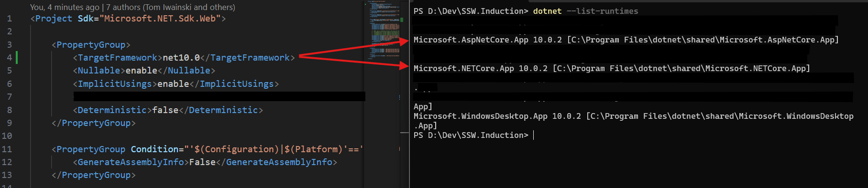Click the '7 authors (Tom Iwainski and others)' CodeLens
The width and height of the screenshot is (868, 188).
tap(171, 7)
